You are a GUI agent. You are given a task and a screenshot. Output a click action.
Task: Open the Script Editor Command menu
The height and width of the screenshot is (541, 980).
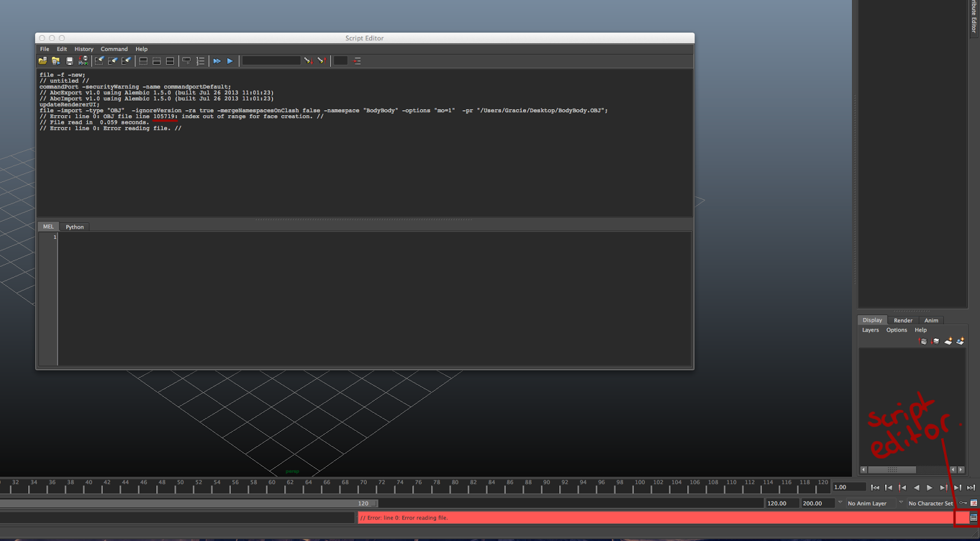tap(114, 49)
